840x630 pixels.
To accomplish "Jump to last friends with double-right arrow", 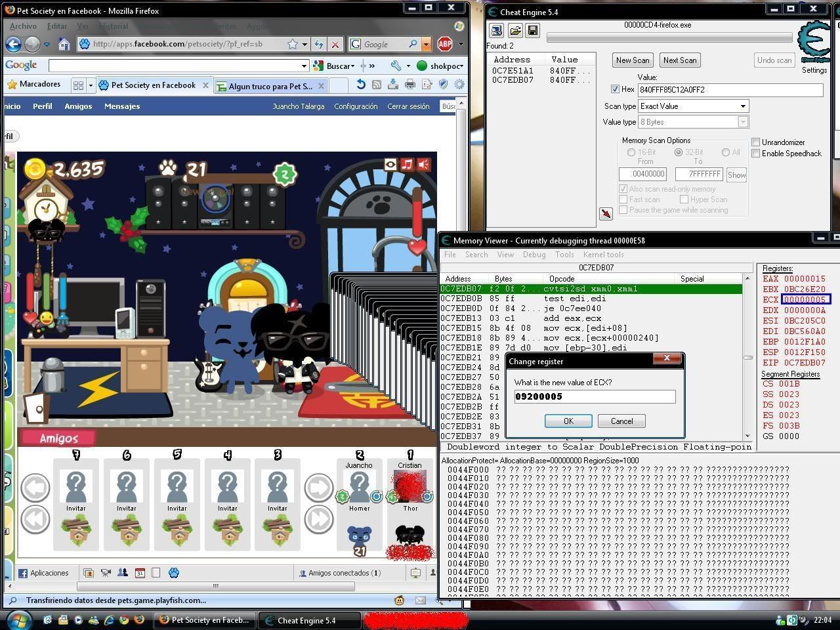I will pyautogui.click(x=319, y=519).
